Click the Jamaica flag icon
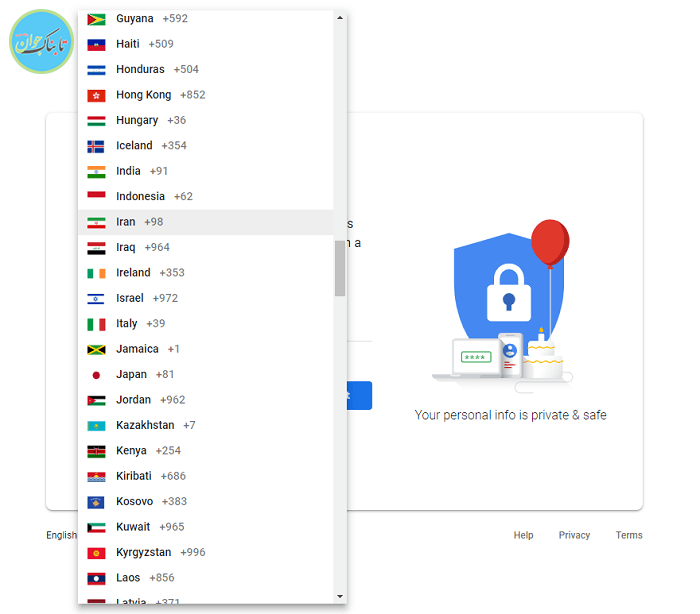This screenshot has width=700, height=614. (x=96, y=350)
